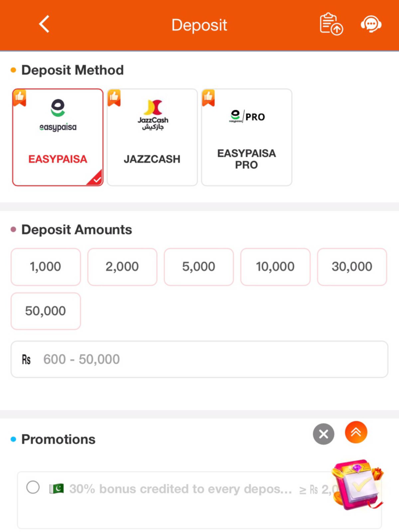399x532 pixels.
Task: Click the Easypaisa logo icon
Action: point(58,115)
